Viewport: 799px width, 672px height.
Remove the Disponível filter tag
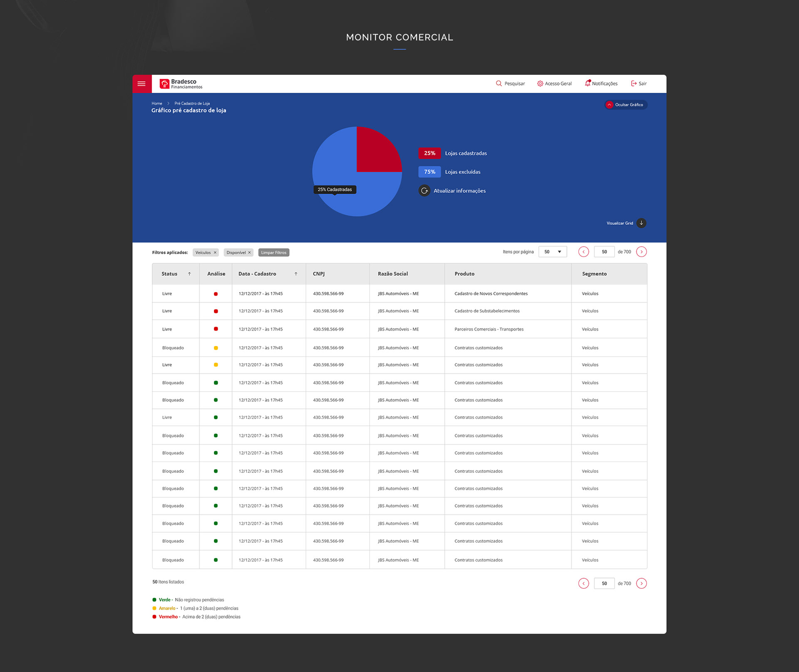click(250, 253)
